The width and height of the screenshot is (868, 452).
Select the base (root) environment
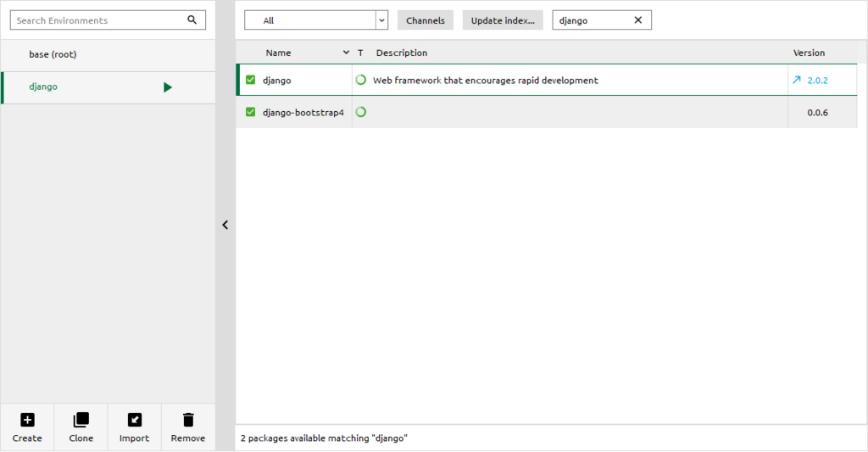[x=108, y=54]
